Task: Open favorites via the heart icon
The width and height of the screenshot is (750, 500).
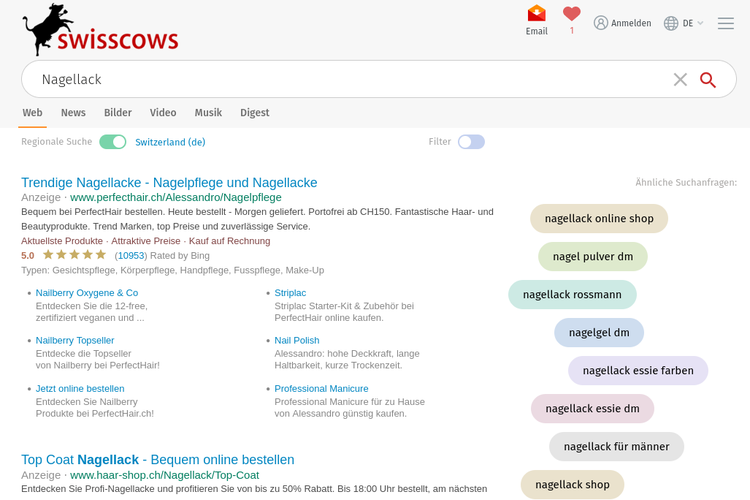Action: pyautogui.click(x=572, y=14)
